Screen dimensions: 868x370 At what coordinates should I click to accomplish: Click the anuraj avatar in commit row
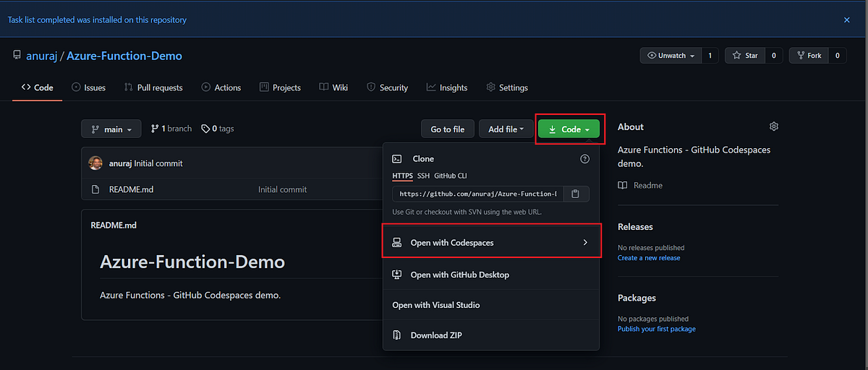tap(95, 163)
